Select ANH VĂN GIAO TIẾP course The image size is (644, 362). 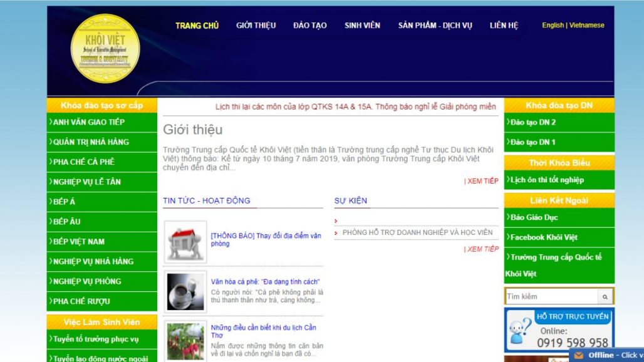pyautogui.click(x=102, y=122)
